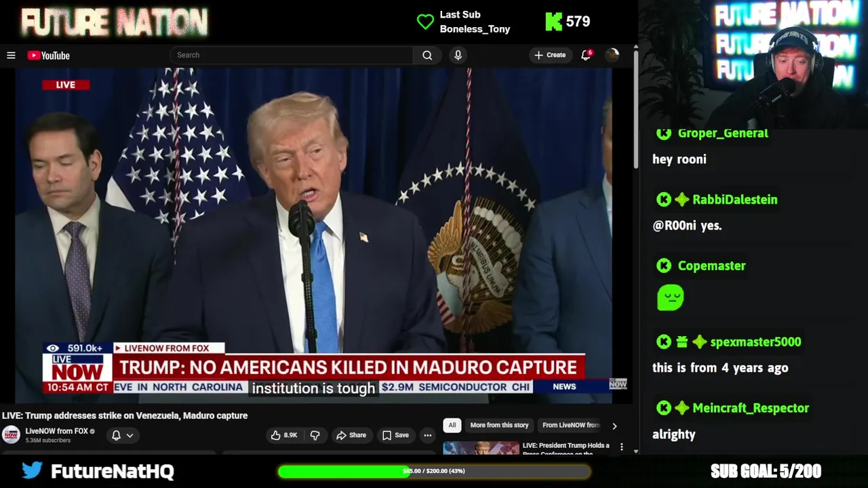This screenshot has width=868, height=488.
Task: Start voice search with microphone icon
Action: click(x=458, y=55)
